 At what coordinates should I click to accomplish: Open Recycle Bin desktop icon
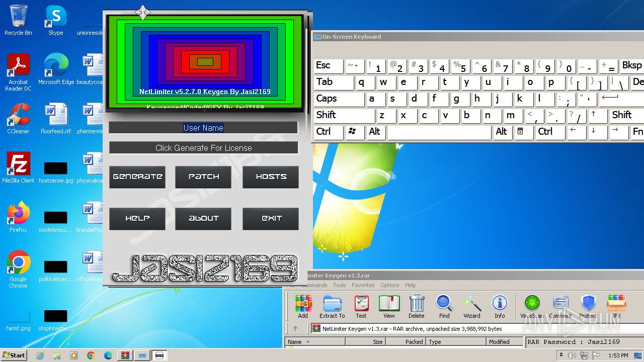(x=18, y=20)
